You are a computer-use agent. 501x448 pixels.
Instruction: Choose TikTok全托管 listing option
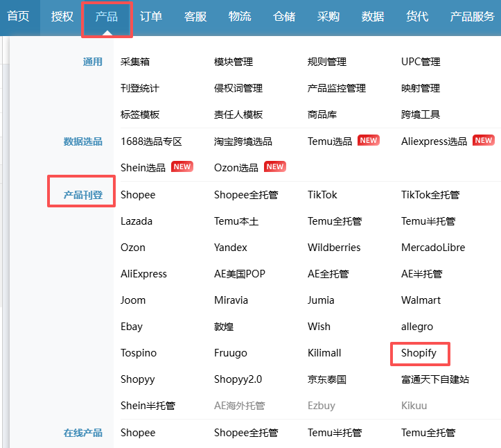tap(430, 195)
